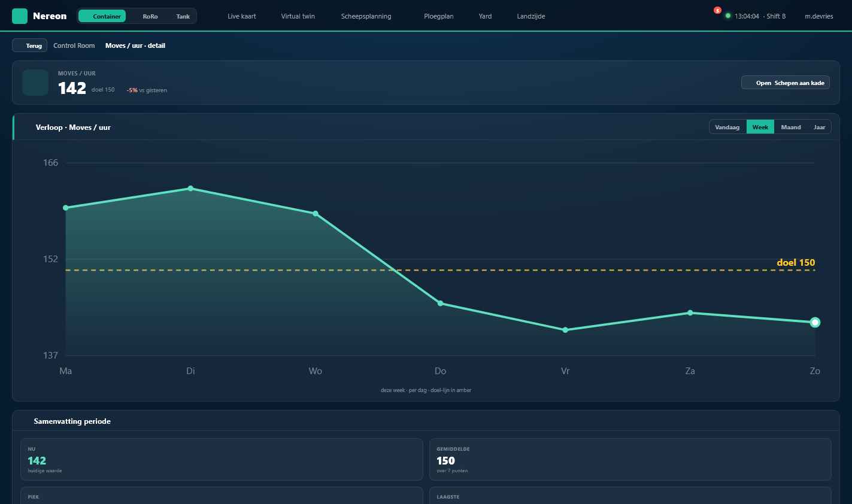
Task: Click the Shift B indicator
Action: pyautogui.click(x=775, y=16)
